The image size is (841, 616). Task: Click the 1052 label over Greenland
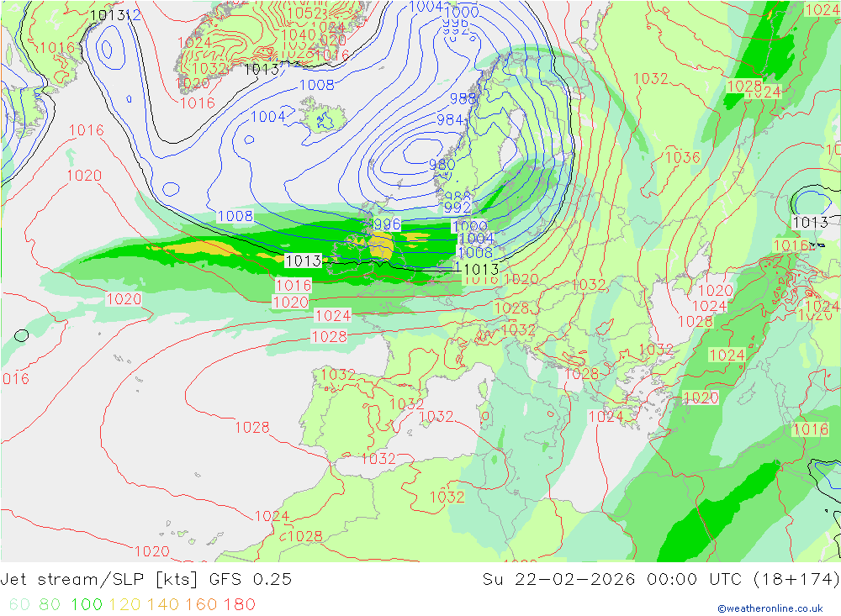coord(304,13)
